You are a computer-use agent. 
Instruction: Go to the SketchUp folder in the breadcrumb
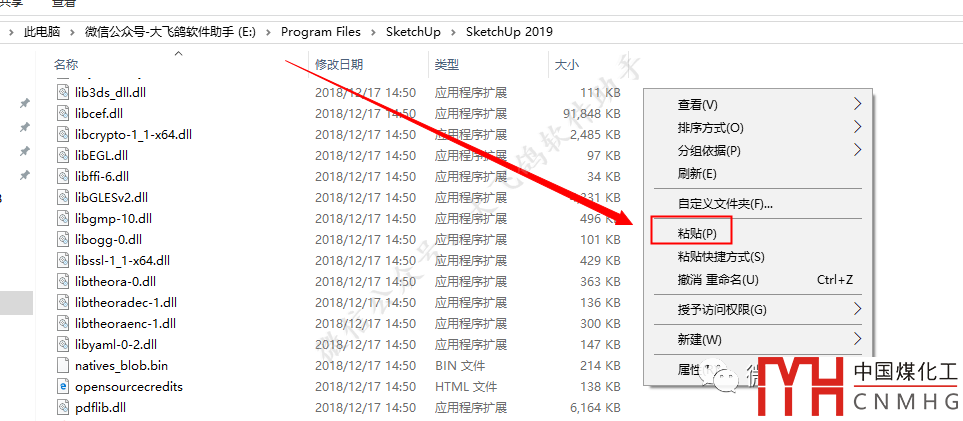[413, 32]
